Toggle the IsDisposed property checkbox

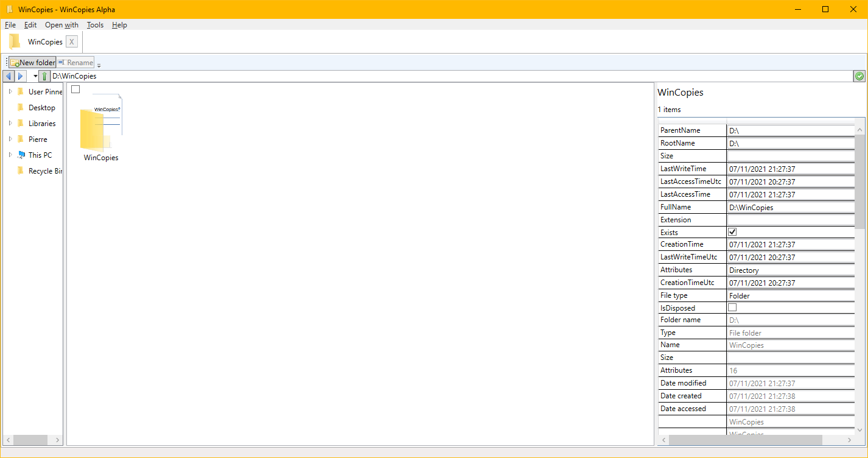[x=732, y=308]
